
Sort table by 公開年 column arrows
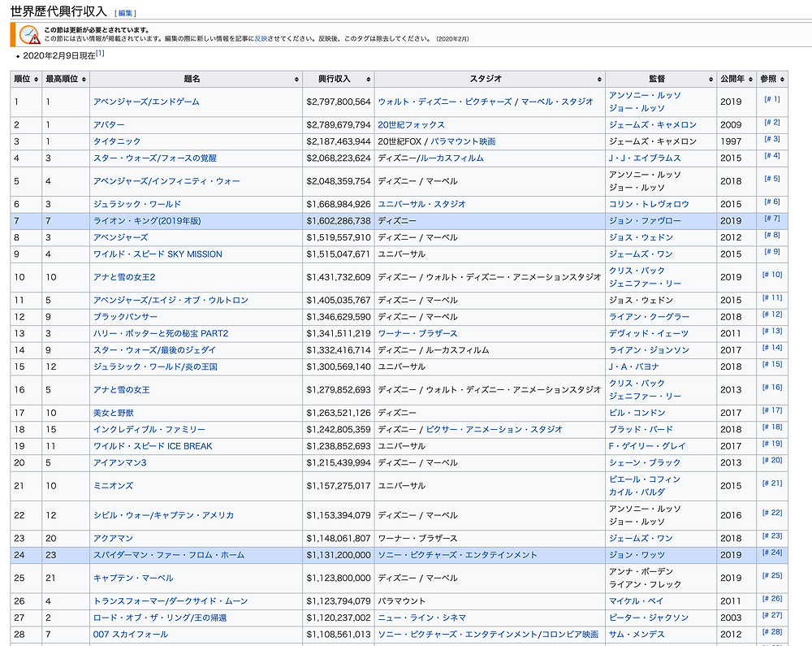(750, 80)
